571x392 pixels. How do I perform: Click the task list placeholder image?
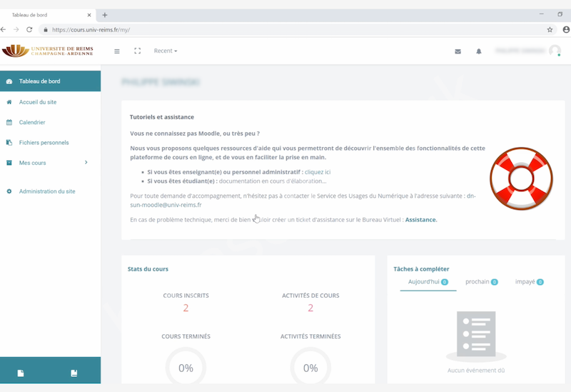click(476, 336)
